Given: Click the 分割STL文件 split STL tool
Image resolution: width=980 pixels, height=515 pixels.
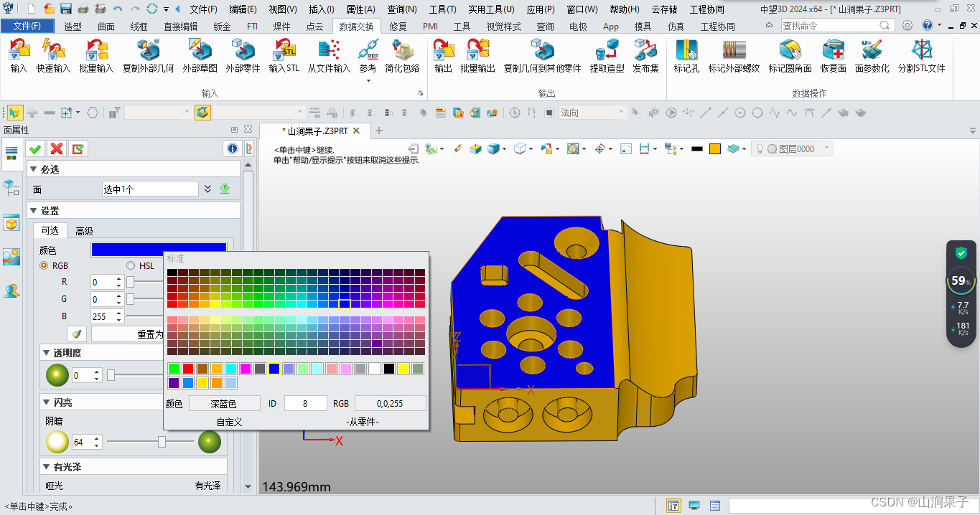Looking at the screenshot, I should pyautogui.click(x=923, y=57).
